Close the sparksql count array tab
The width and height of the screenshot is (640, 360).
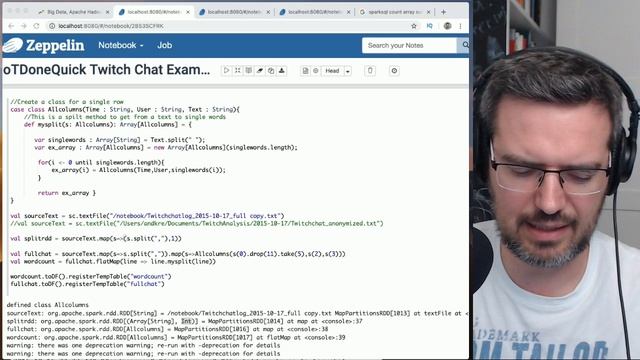click(x=429, y=12)
